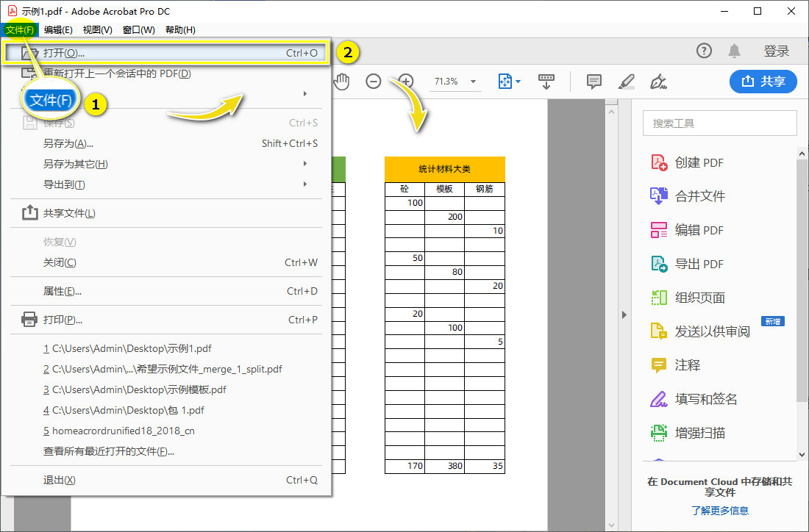Click the 组织页面 tool icon
This screenshot has width=809, height=532.
pos(659,298)
